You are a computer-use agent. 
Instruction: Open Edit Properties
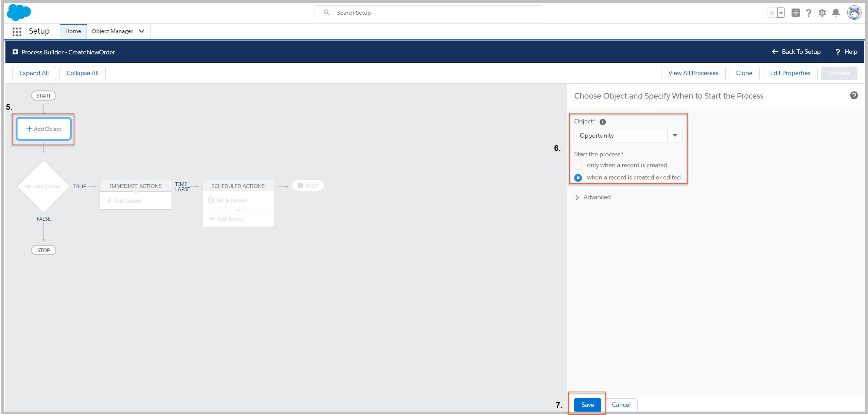click(790, 73)
